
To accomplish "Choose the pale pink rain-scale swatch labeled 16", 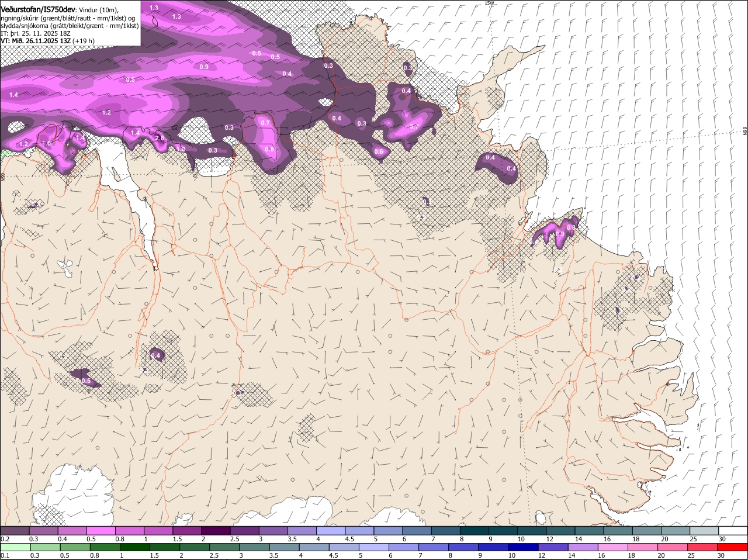I will 612,547.
